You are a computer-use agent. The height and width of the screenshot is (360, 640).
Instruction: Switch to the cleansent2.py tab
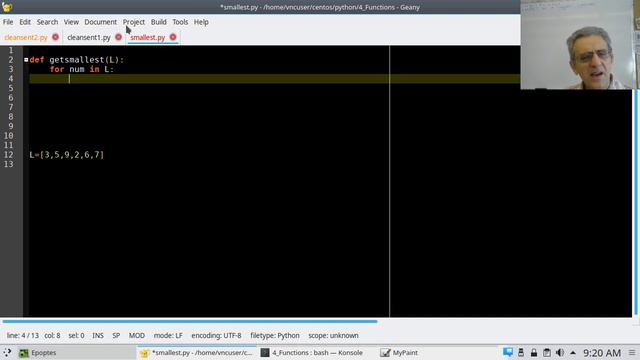(x=26, y=38)
